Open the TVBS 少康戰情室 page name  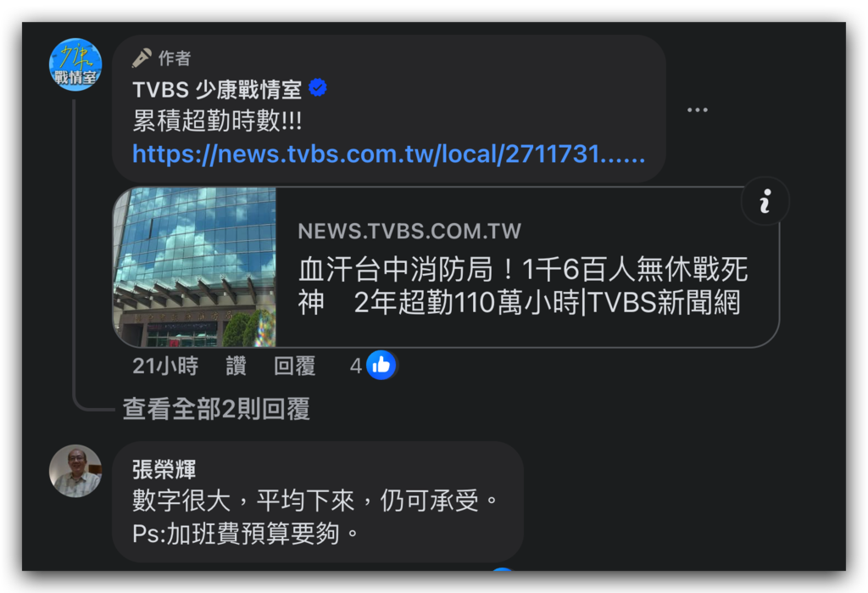click(217, 89)
